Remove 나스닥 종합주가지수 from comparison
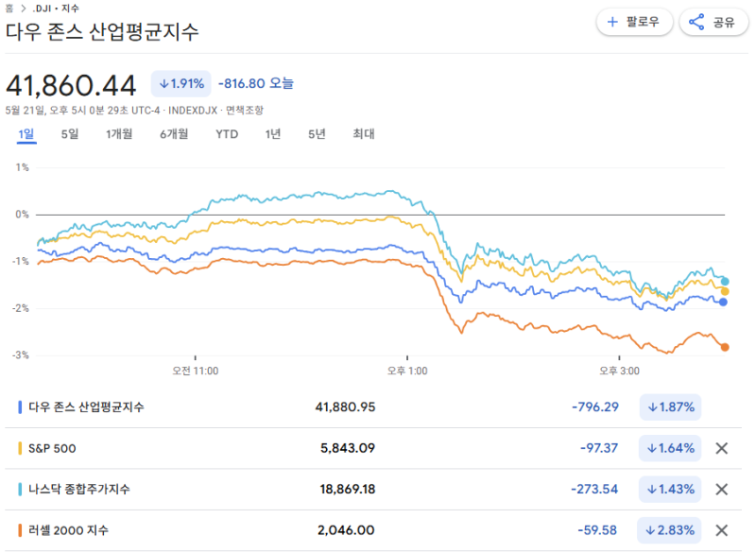The width and height of the screenshot is (756, 553). (x=722, y=490)
